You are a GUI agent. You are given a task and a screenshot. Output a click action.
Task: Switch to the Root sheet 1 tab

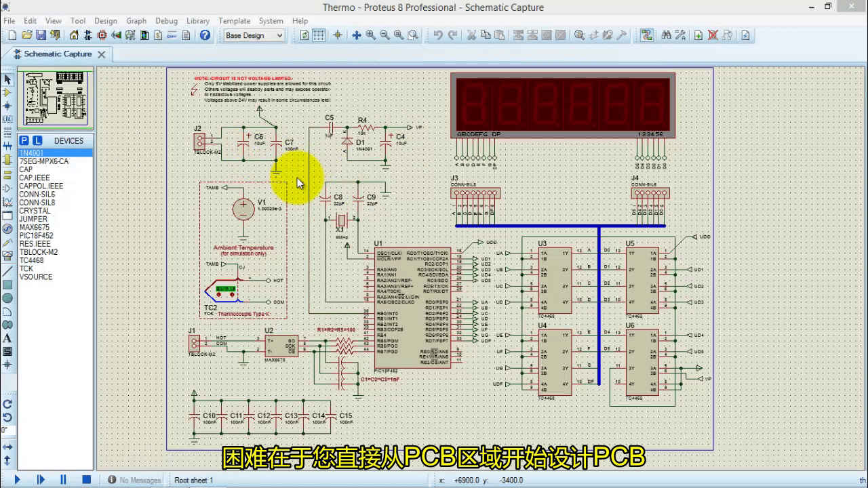click(193, 480)
